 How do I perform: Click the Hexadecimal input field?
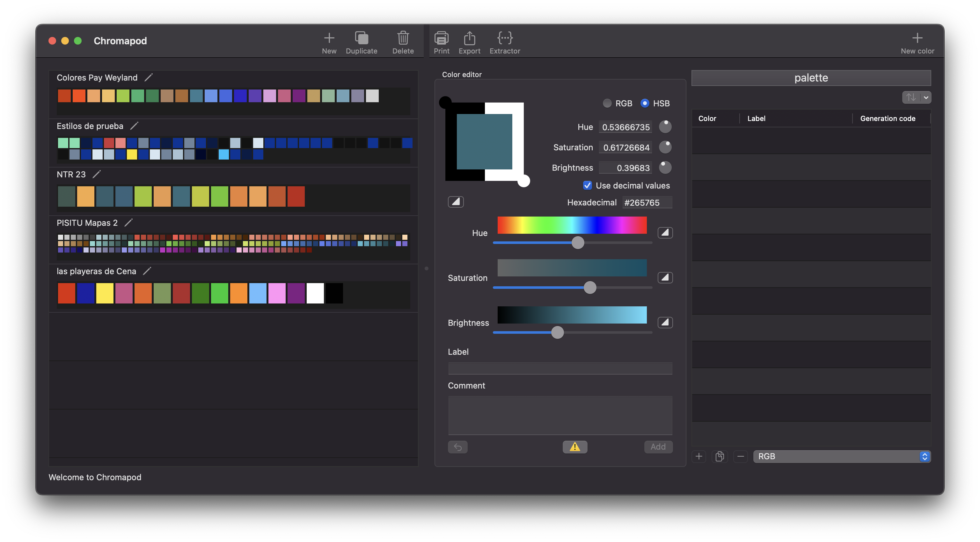tap(647, 203)
